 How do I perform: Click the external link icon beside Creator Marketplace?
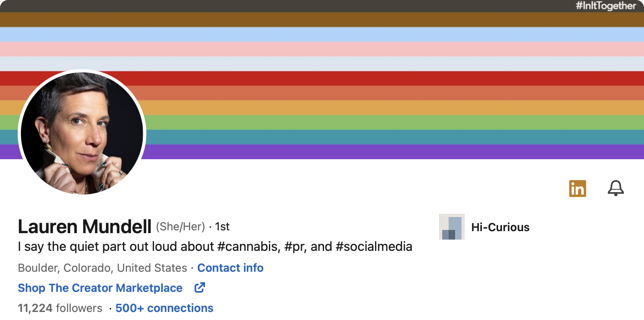(200, 288)
